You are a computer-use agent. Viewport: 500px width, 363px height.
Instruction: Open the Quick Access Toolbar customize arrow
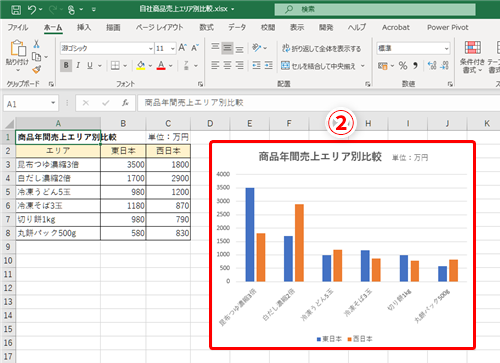tap(94, 10)
